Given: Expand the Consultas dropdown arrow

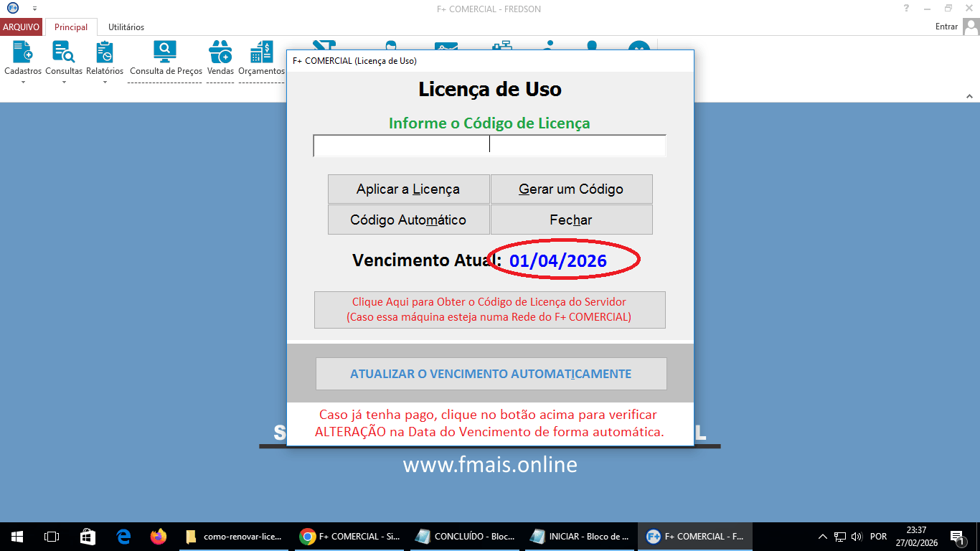Looking at the screenshot, I should pos(63,83).
